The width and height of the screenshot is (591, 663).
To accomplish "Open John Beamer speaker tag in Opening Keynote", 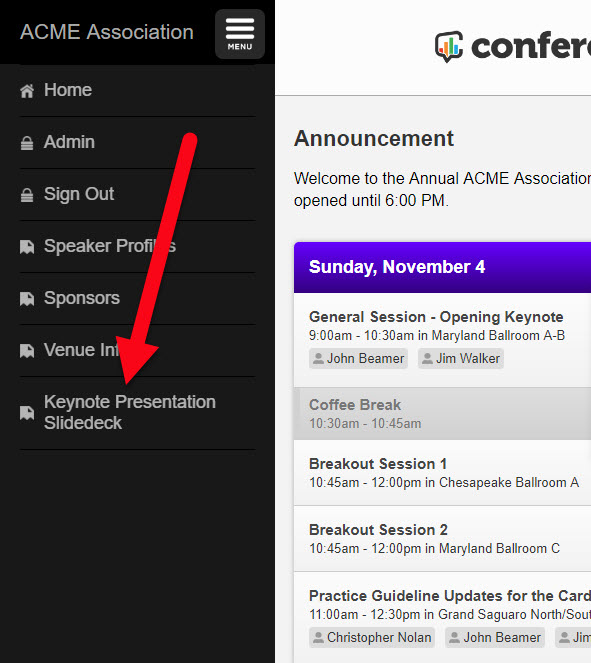I will [x=358, y=359].
